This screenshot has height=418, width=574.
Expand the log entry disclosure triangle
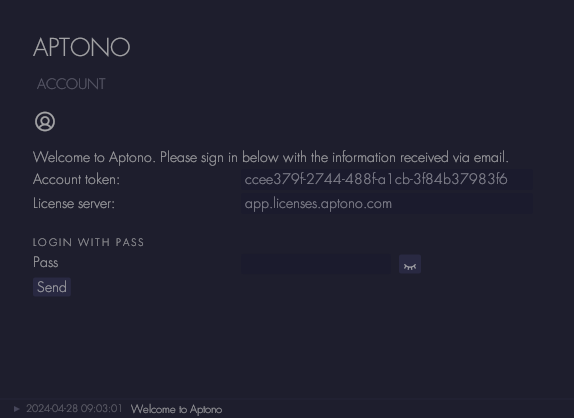pos(16,409)
